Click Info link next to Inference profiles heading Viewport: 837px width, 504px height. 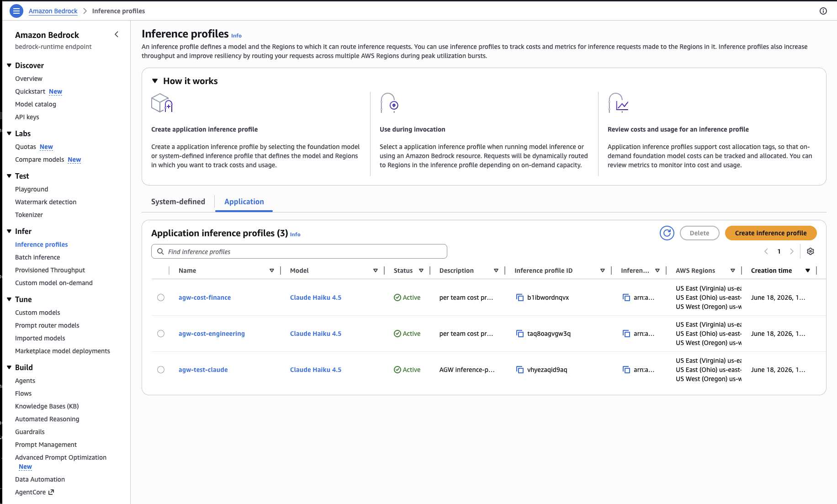(x=236, y=36)
